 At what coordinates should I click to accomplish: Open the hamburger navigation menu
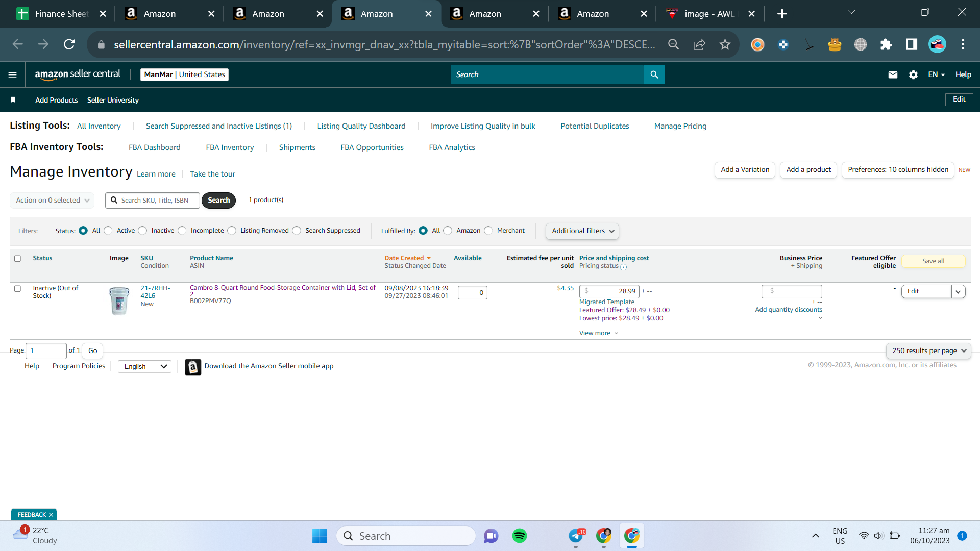click(13, 74)
